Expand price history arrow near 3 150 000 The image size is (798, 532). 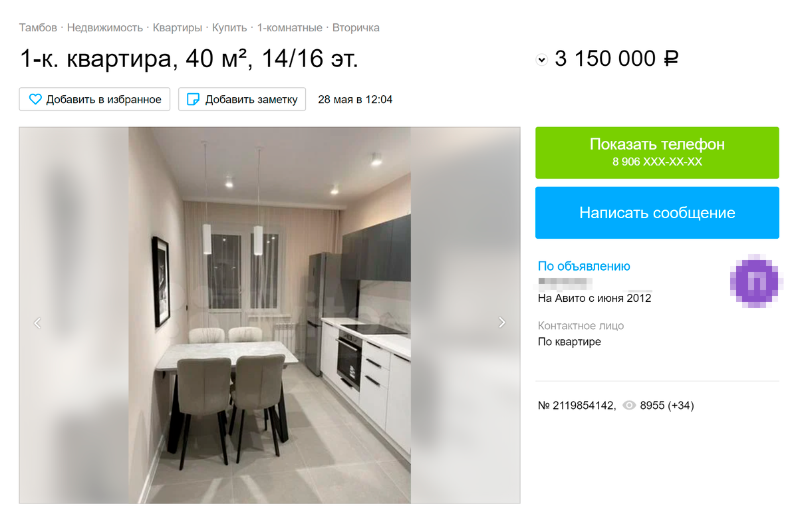(541, 60)
